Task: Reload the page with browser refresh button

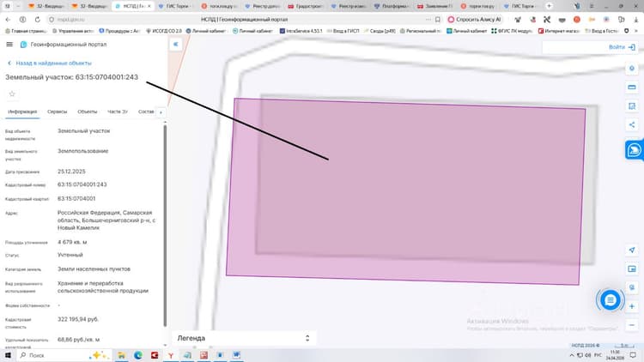Action: tap(38, 19)
